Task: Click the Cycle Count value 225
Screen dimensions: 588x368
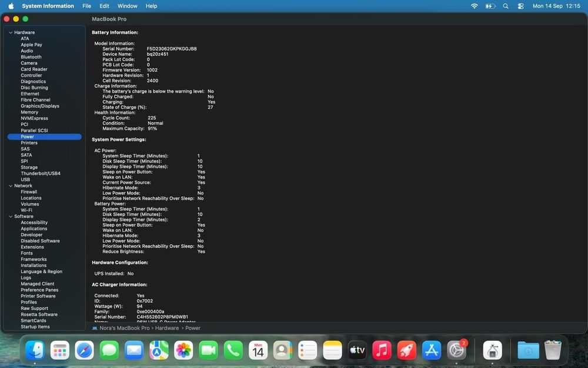Action: (152, 118)
